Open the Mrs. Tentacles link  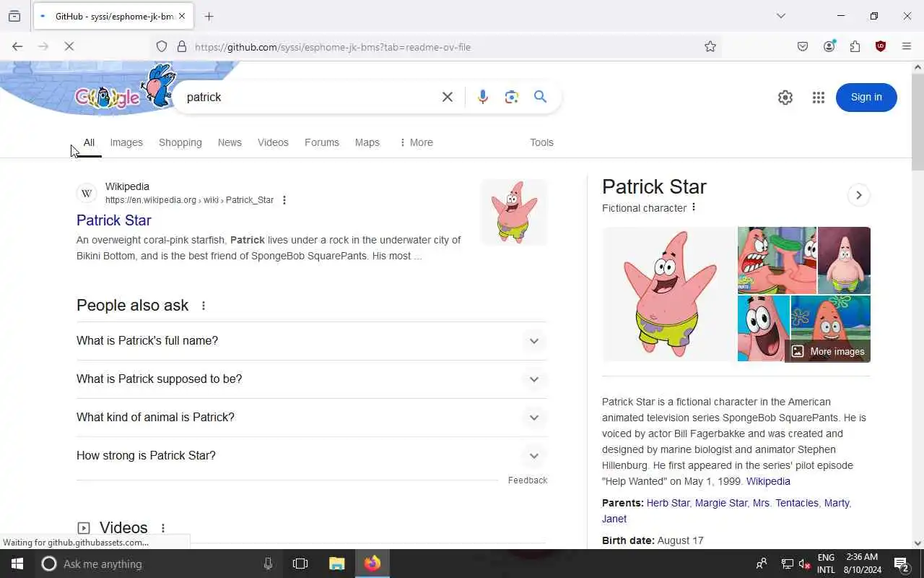[785, 503]
